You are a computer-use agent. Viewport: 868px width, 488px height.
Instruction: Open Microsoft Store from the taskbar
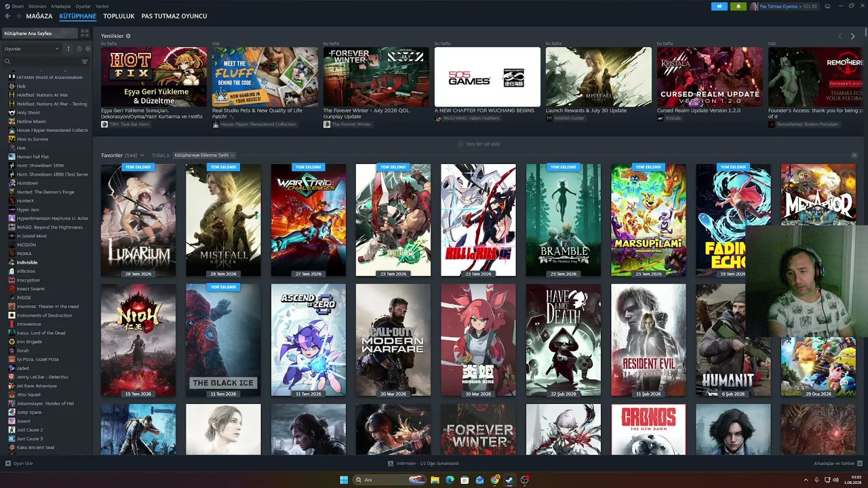tap(465, 480)
